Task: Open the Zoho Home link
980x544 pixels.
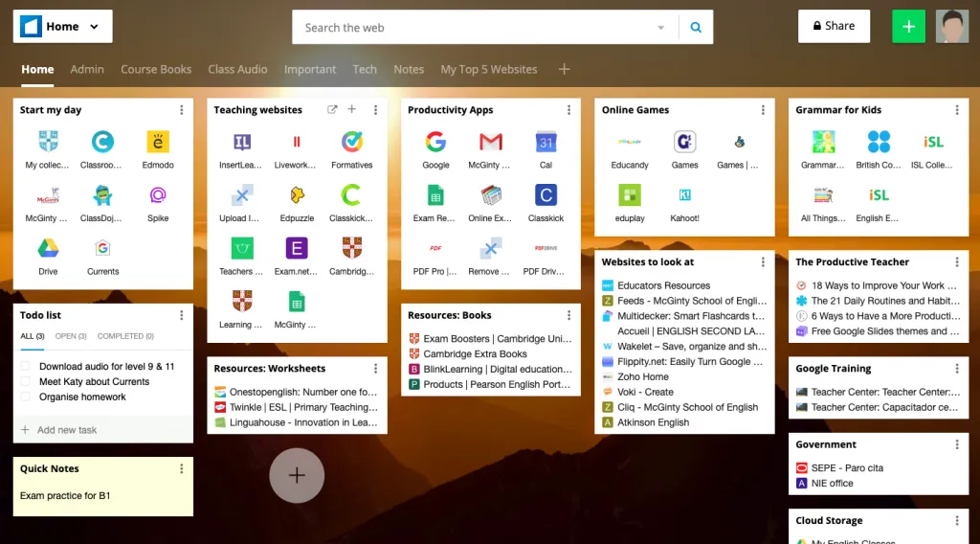Action: tap(643, 376)
